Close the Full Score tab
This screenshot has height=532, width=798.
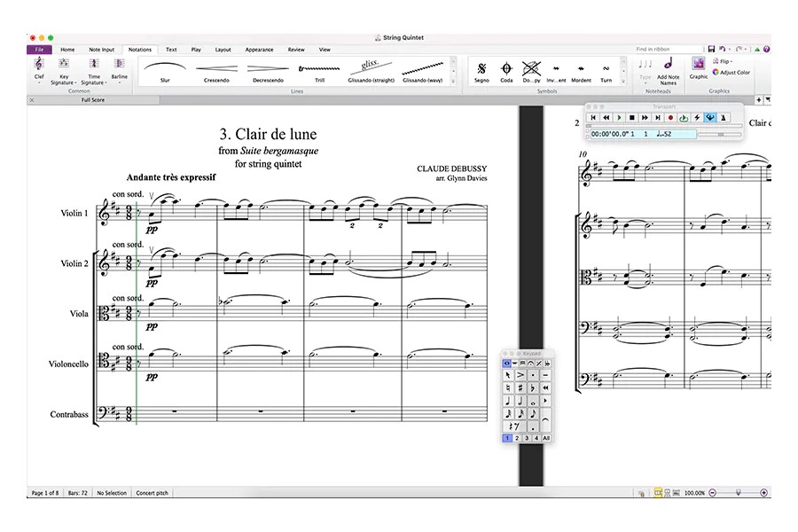(x=32, y=100)
